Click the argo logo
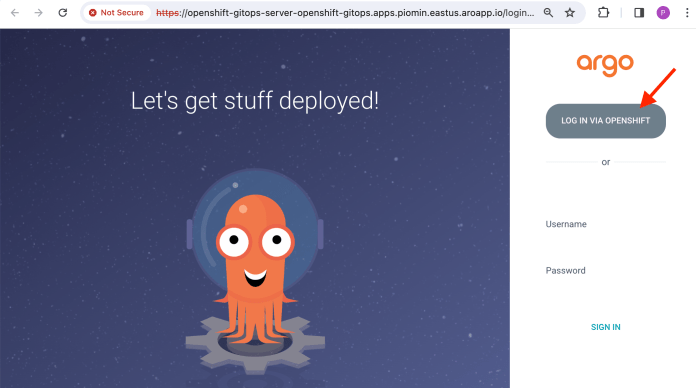Image resolution: width=696 pixels, height=388 pixels. pos(605,65)
